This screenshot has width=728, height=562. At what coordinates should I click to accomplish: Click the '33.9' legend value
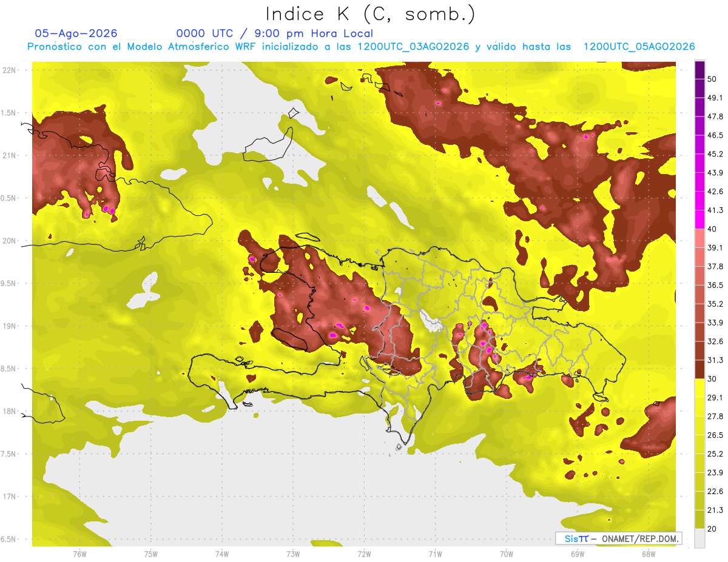[x=715, y=323]
